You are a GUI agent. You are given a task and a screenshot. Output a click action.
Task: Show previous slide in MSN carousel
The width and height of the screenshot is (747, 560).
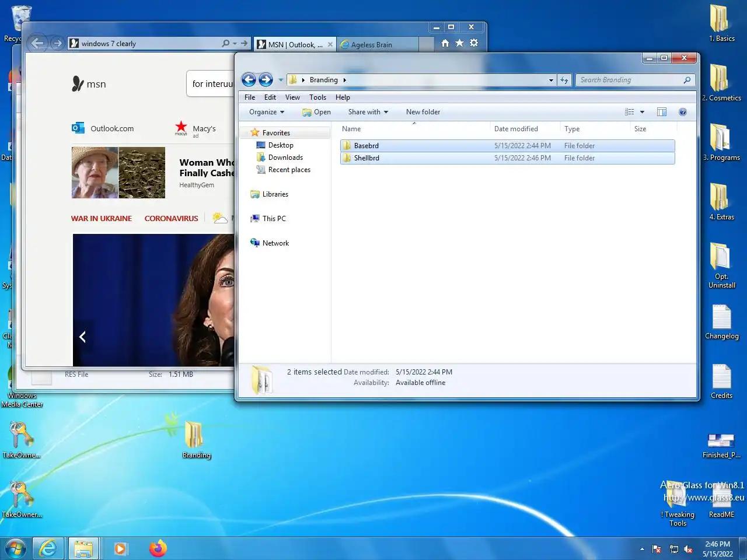82,337
